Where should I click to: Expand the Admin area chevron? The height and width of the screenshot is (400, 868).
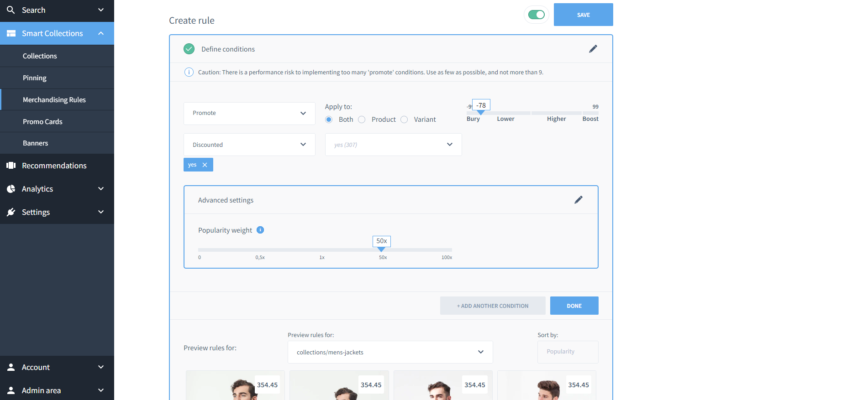101,390
